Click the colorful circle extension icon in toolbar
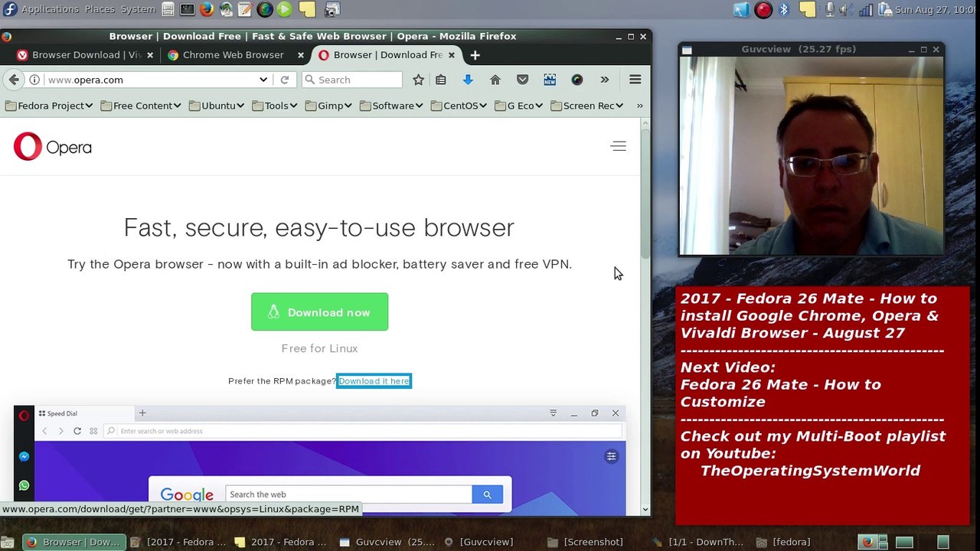980x551 pixels. coord(577,80)
